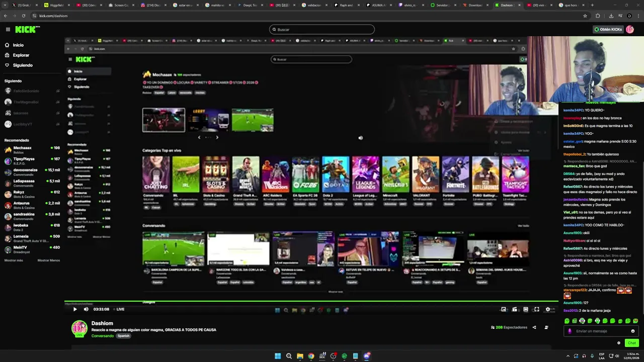
Task: Click the follow user icon
Action: (546, 327)
